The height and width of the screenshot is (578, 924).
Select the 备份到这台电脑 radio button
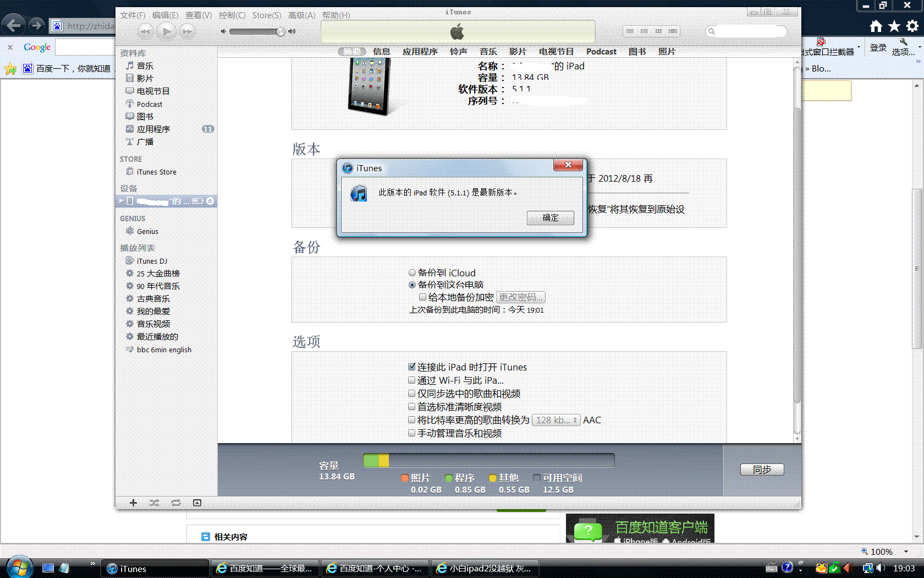(x=412, y=285)
